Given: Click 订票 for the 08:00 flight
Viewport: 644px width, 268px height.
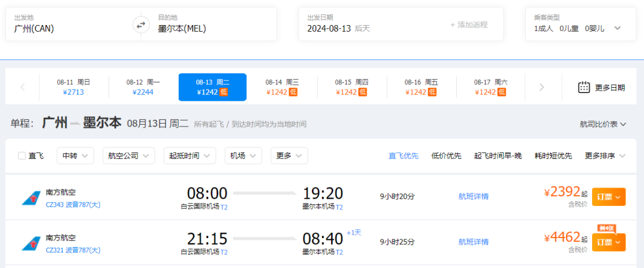Looking at the screenshot, I should 608,196.
